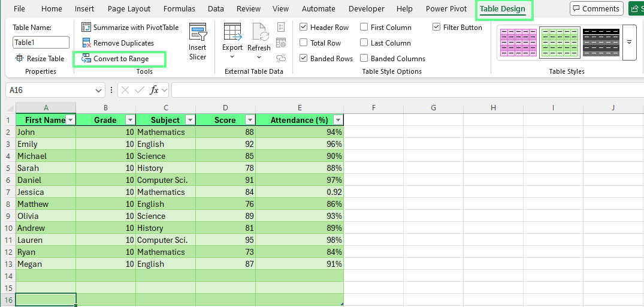Select the Table Design tab
644x307 pixels.
click(503, 9)
